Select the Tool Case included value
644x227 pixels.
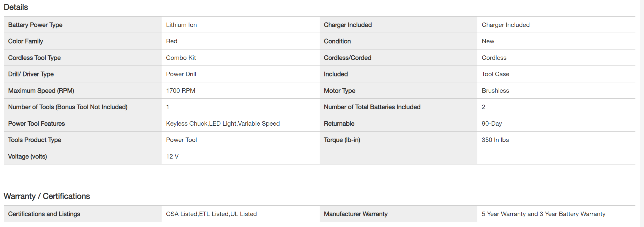[x=495, y=74]
